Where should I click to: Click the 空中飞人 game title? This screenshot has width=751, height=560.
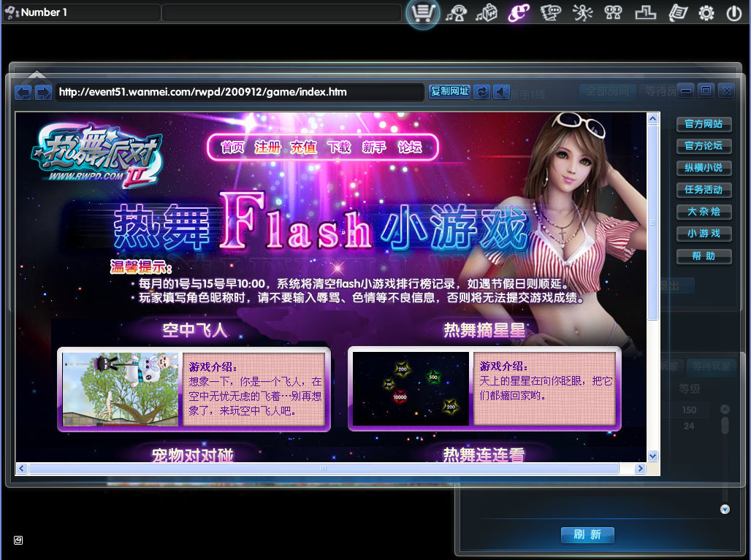tap(194, 330)
